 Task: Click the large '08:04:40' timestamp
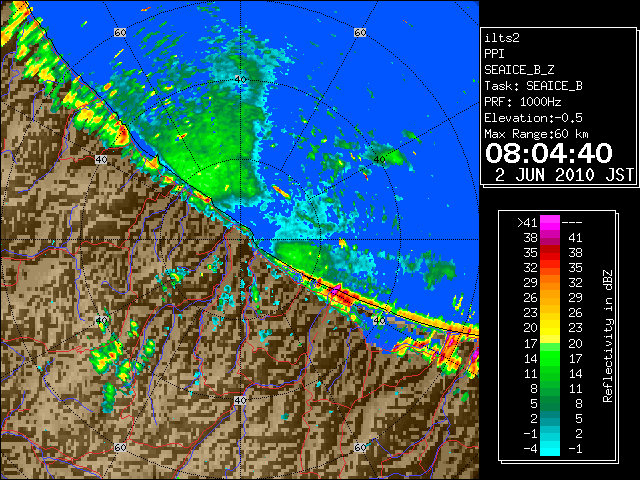[x=549, y=153]
